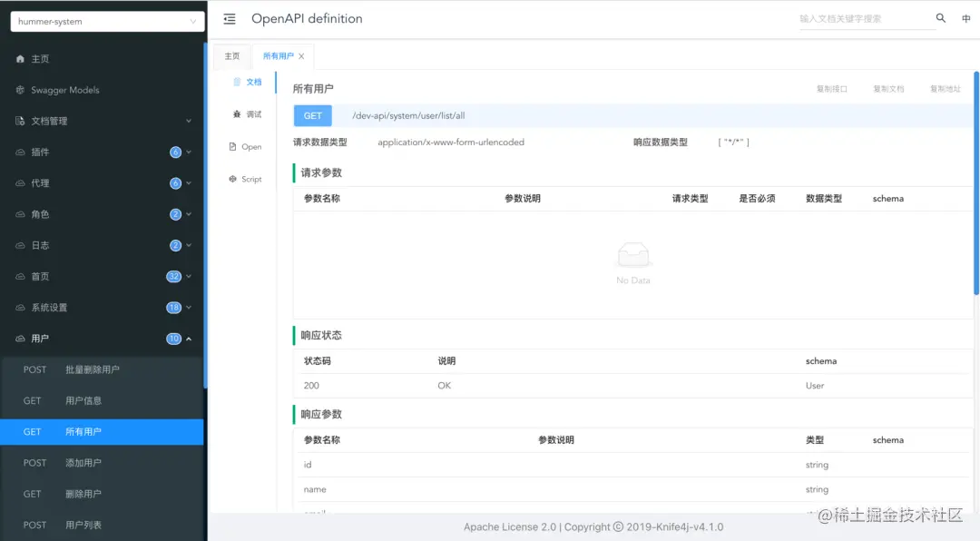Screen dimensions: 980x541
Task: Toggle the sidebar collapse menu icon
Action: [x=230, y=19]
